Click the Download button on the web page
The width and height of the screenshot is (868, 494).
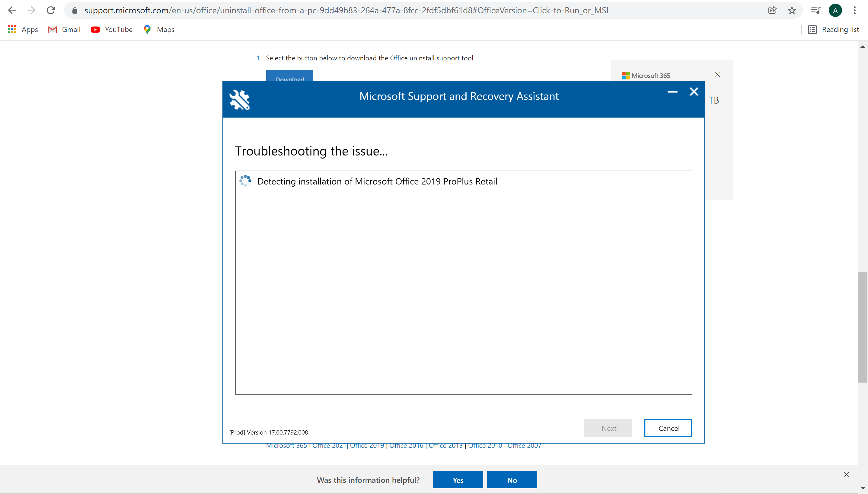tap(289, 76)
